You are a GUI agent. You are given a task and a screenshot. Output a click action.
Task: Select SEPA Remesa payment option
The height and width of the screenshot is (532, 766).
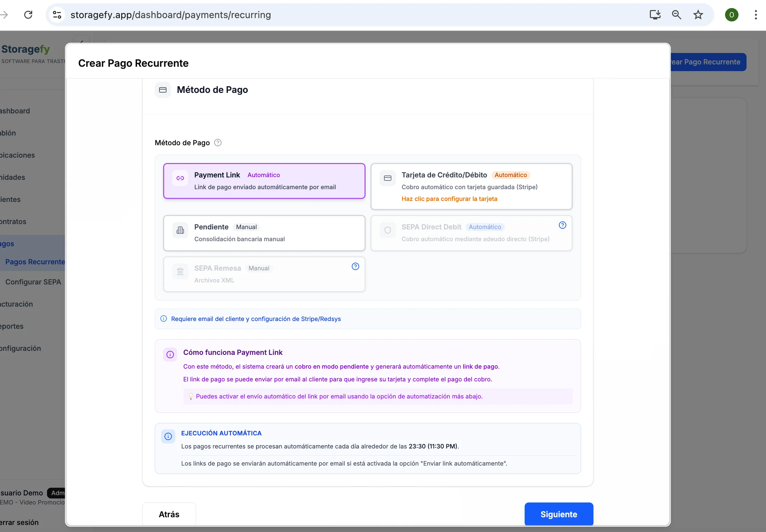click(x=264, y=274)
